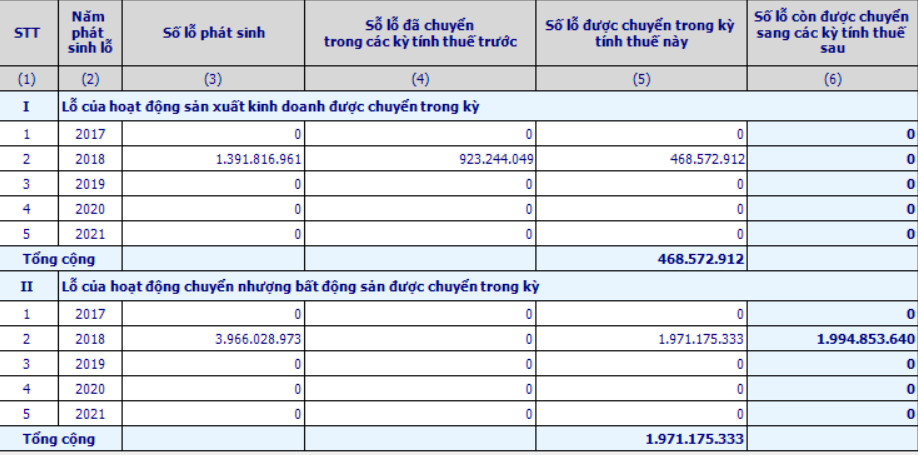Image resolution: width=918 pixels, height=455 pixels.
Task: Click the column index (3) cell
Action: click(213, 80)
